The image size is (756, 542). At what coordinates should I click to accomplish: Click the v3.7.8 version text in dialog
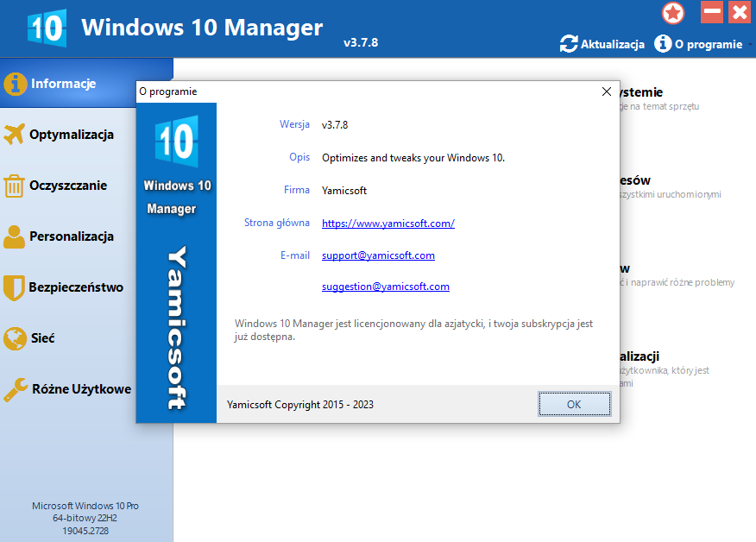click(x=335, y=125)
